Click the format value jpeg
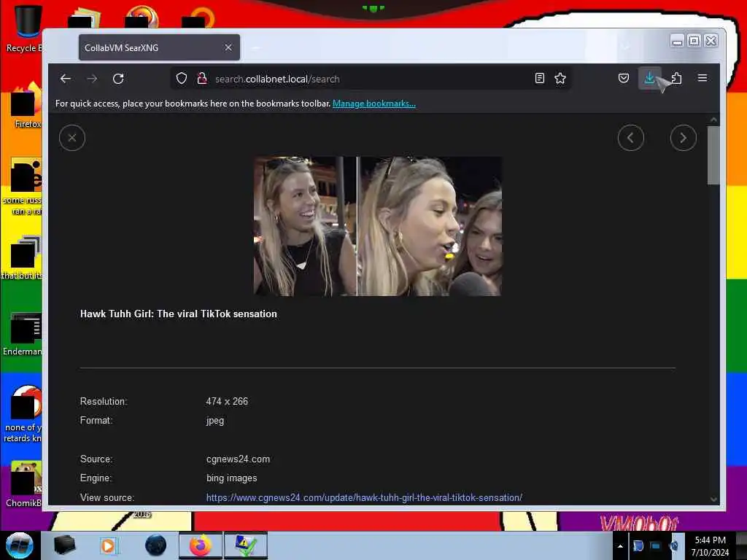The image size is (747, 560). (x=215, y=421)
